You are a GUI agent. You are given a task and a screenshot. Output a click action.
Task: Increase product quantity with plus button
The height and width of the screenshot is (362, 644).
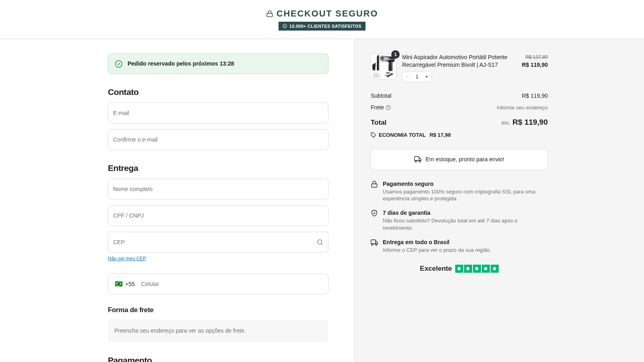click(427, 77)
